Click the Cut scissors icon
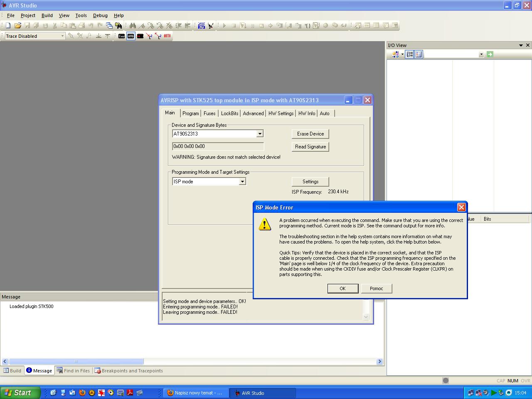Screen dimensions: 532x399 (x=54, y=25)
